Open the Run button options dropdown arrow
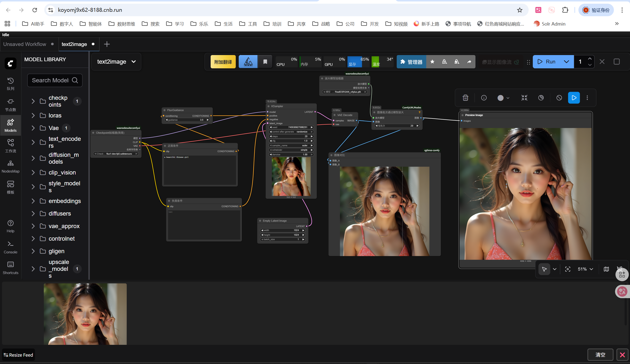 (566, 62)
